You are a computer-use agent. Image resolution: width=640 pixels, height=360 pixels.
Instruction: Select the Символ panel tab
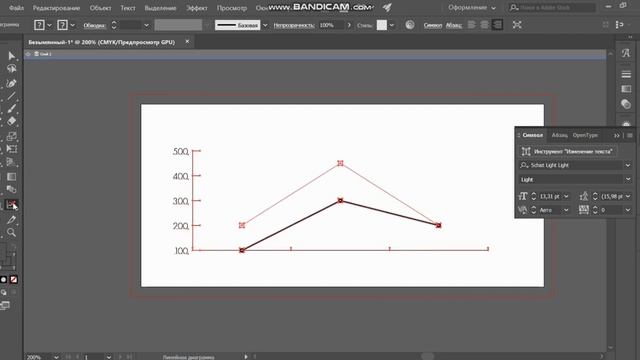coord(533,135)
